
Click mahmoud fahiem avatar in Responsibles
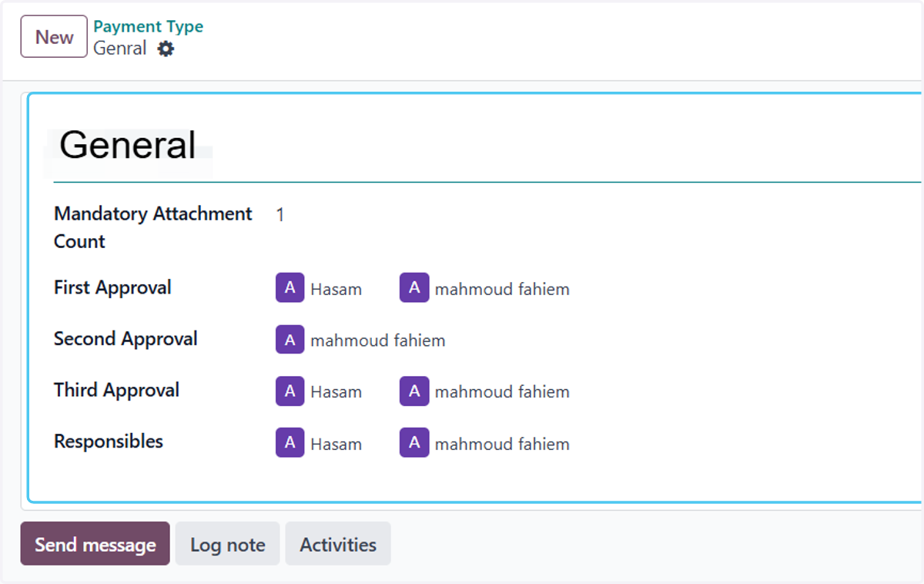click(414, 443)
